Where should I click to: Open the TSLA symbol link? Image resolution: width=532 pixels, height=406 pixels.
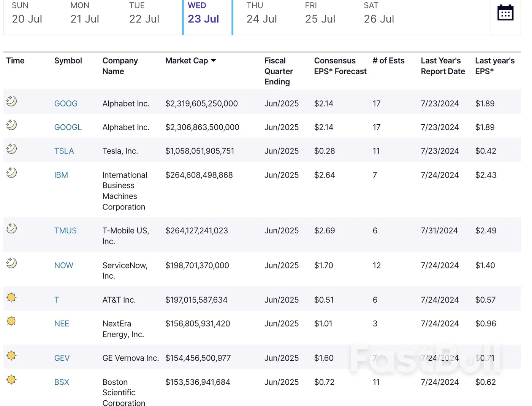(x=64, y=151)
